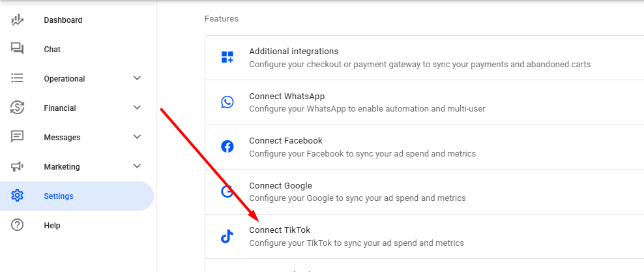Expand the Financial menu chevron
This screenshot has height=272, width=644.
click(137, 108)
